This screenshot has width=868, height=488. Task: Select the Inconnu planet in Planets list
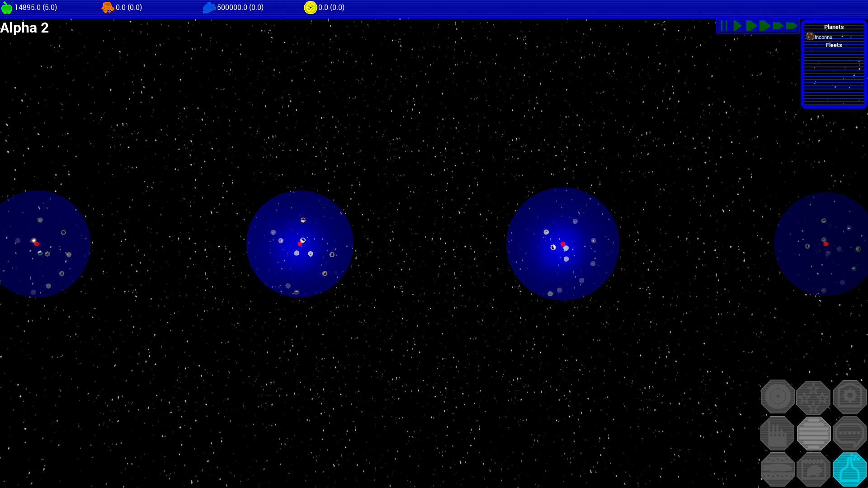pos(823,37)
